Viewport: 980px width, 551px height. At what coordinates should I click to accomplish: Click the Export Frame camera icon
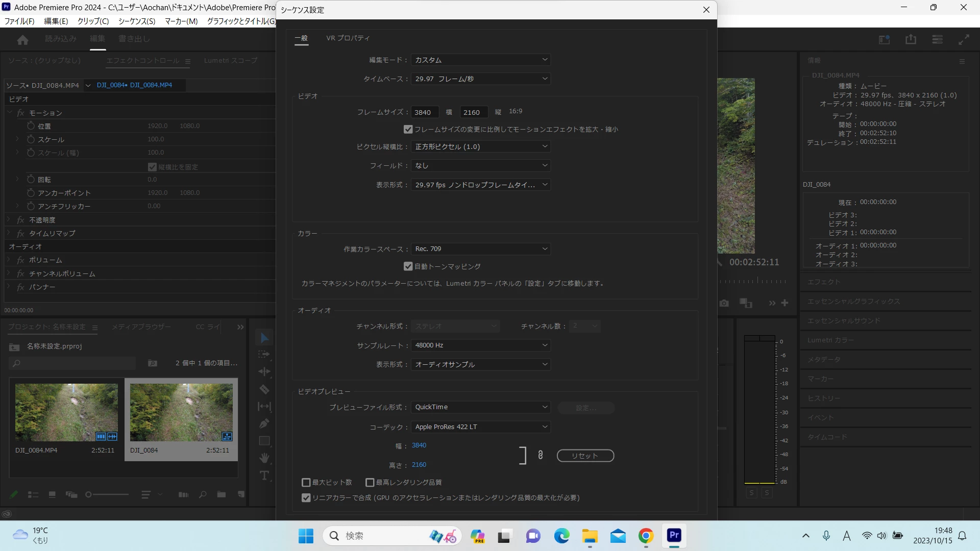[724, 303]
